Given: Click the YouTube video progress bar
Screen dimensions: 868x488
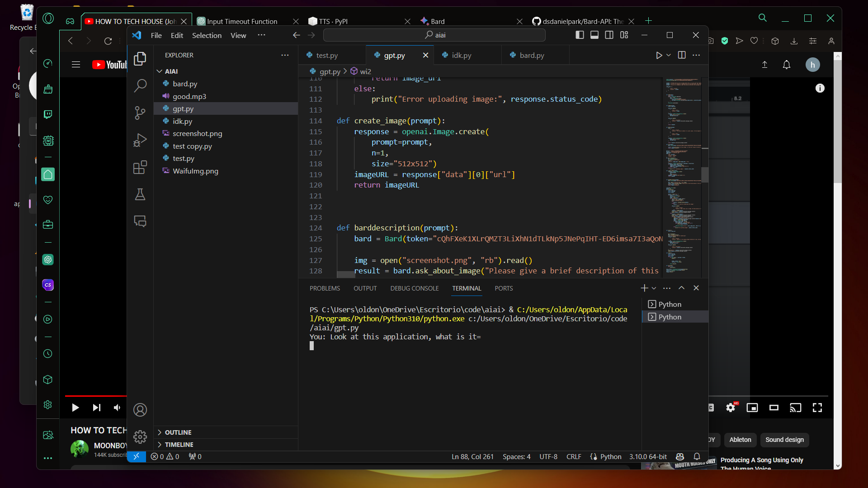Looking at the screenshot, I should click(x=95, y=396).
